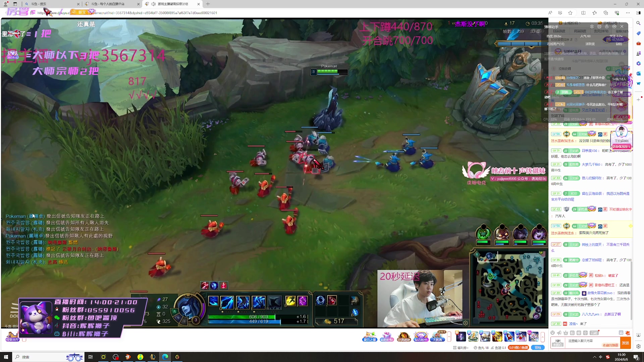Open Outlook in the Edge sidebar
The width and height of the screenshot is (644, 362).
coord(638,73)
